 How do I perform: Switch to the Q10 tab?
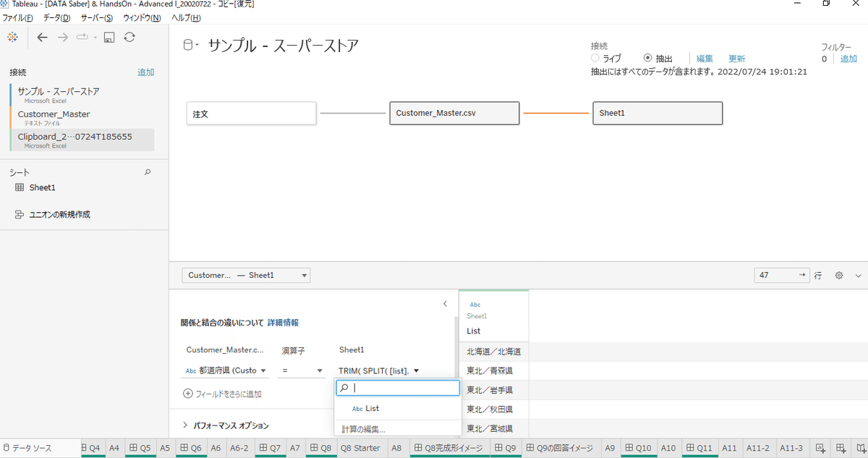coord(639,448)
